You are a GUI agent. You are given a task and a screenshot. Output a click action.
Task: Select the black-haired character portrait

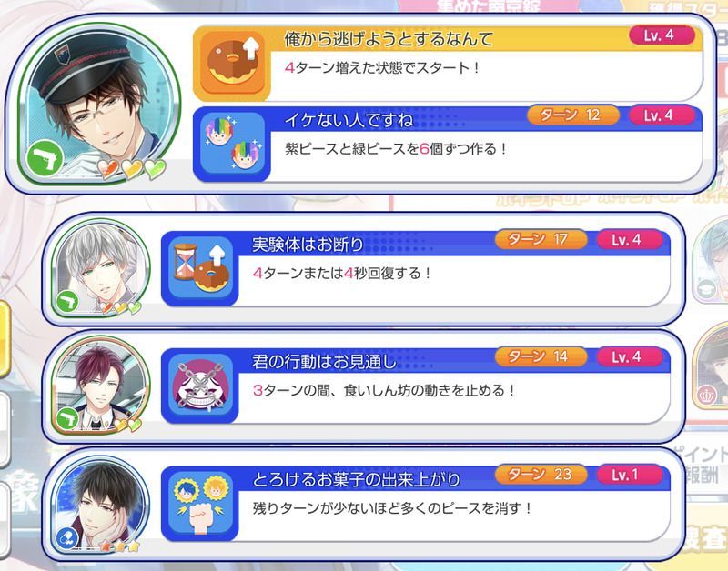point(100,505)
